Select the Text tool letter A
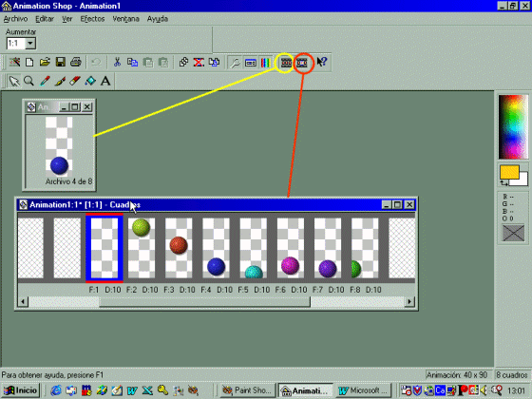 coord(105,81)
